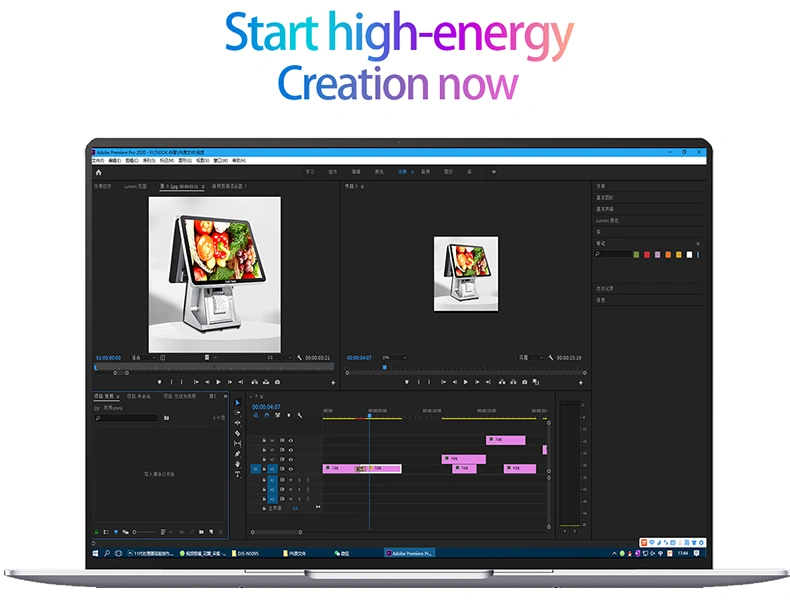Select the Ripple Edit tool
790x603 pixels.
coord(237,423)
